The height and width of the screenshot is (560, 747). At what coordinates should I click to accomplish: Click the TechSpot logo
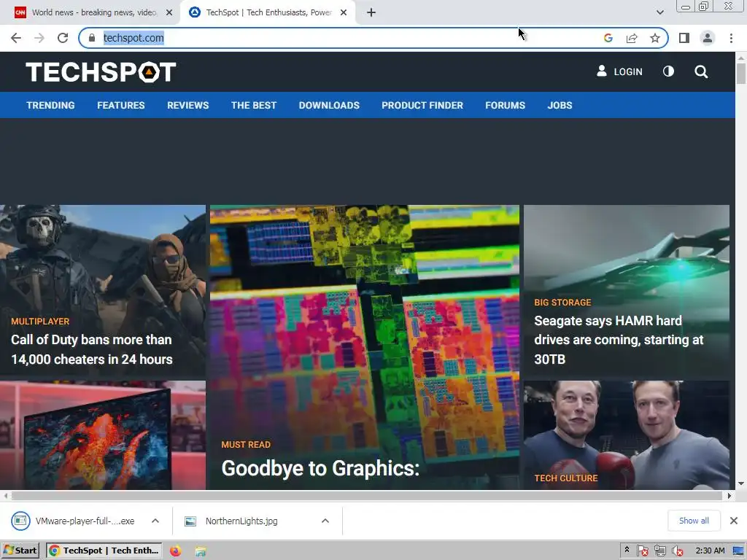coord(101,72)
